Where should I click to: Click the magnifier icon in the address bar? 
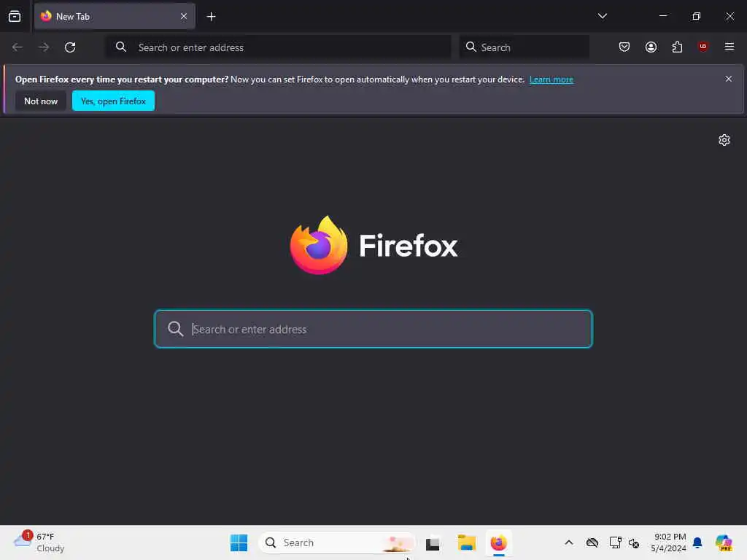coord(121,47)
